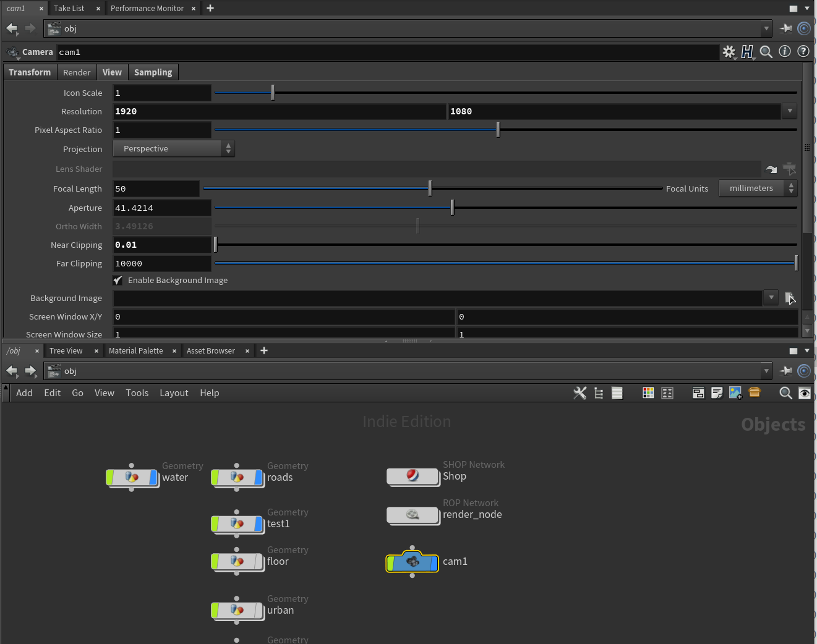Toggle display flag on cam1 node

point(434,562)
